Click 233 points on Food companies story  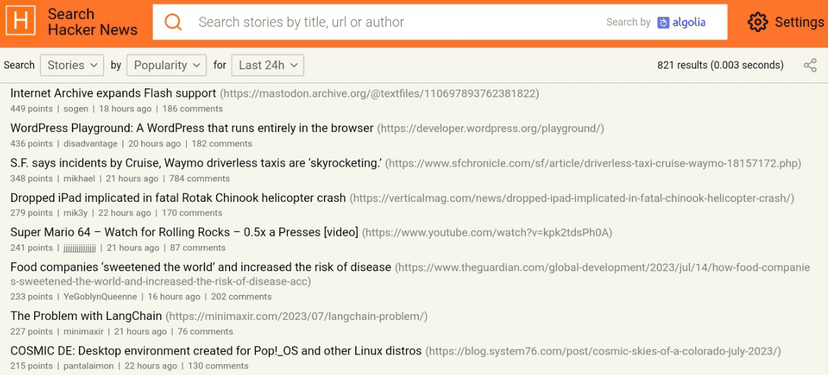coord(31,297)
